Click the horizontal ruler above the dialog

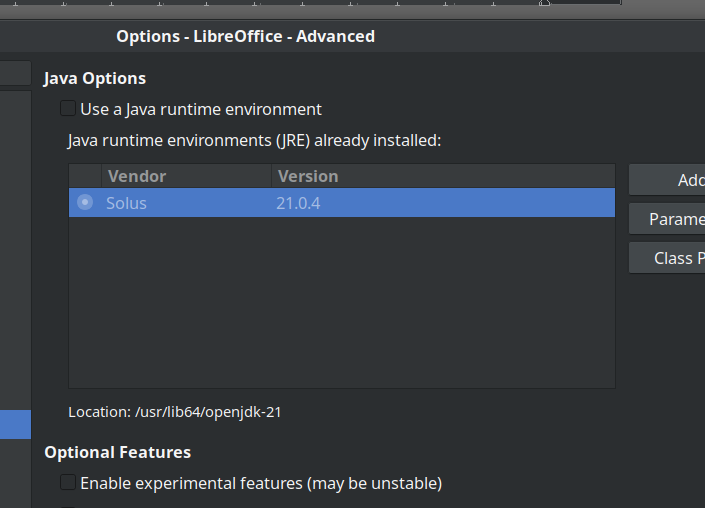[300, 5]
